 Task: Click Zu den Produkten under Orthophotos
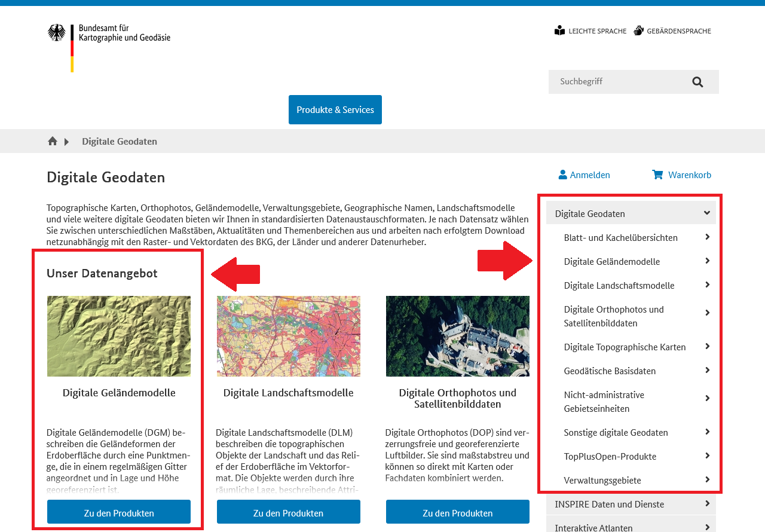[x=458, y=512]
